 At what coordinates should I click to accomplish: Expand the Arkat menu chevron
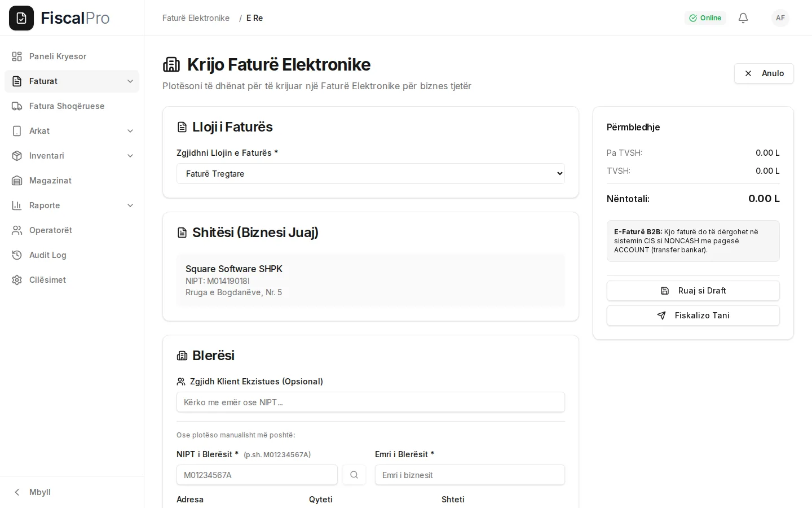130,131
